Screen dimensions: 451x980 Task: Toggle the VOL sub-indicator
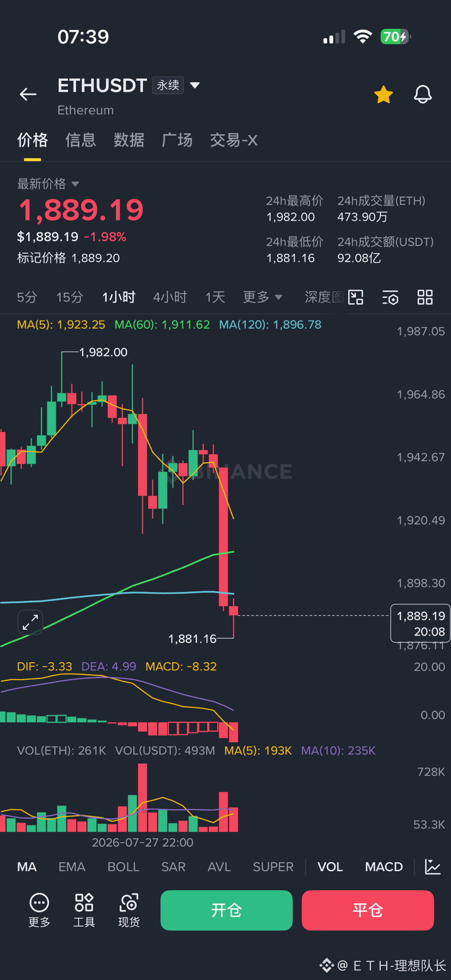click(x=330, y=867)
